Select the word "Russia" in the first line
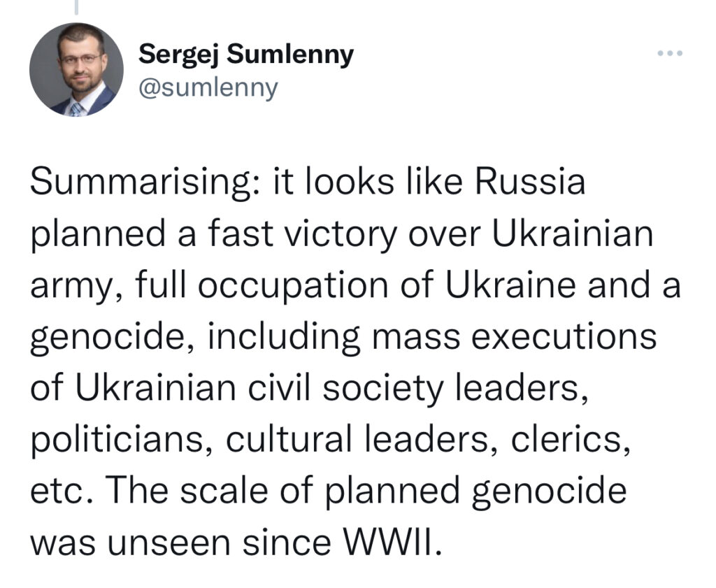 point(530,182)
